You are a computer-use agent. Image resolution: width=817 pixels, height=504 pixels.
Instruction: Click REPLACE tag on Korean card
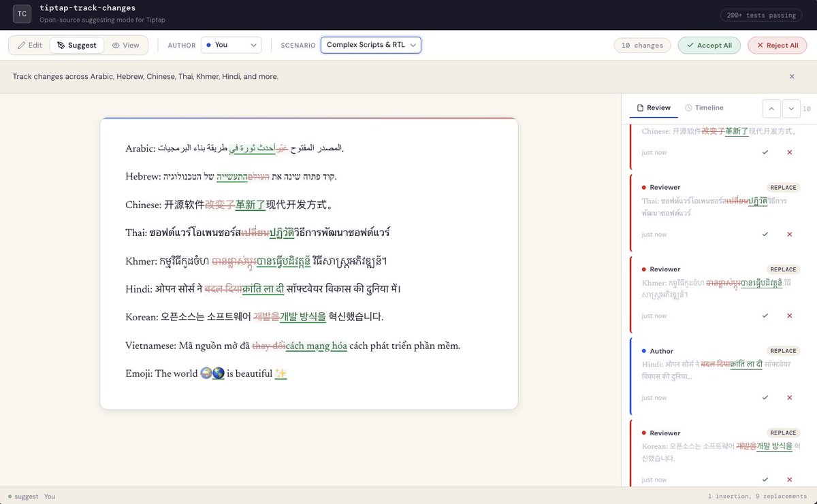pyautogui.click(x=783, y=433)
